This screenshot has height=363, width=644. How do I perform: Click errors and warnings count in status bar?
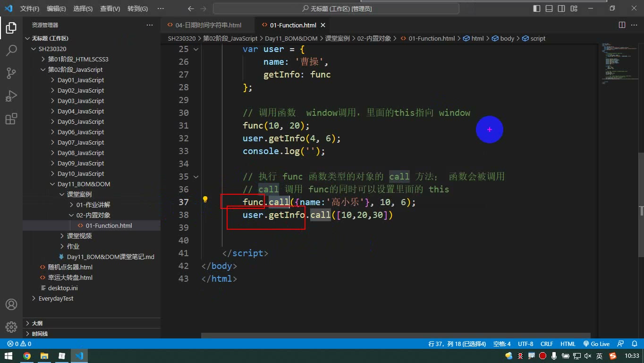19,344
